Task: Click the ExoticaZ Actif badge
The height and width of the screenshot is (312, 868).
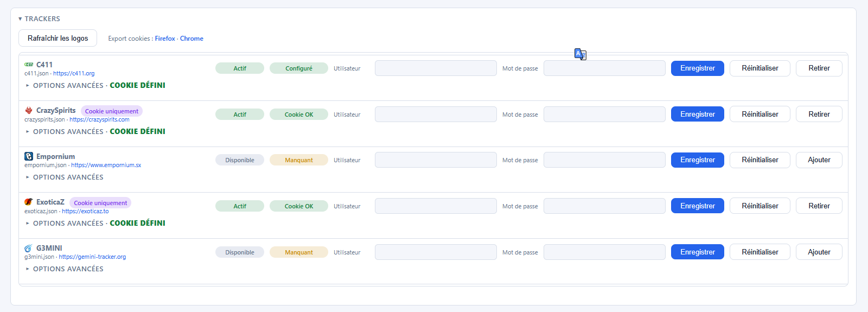Action: [x=240, y=206]
